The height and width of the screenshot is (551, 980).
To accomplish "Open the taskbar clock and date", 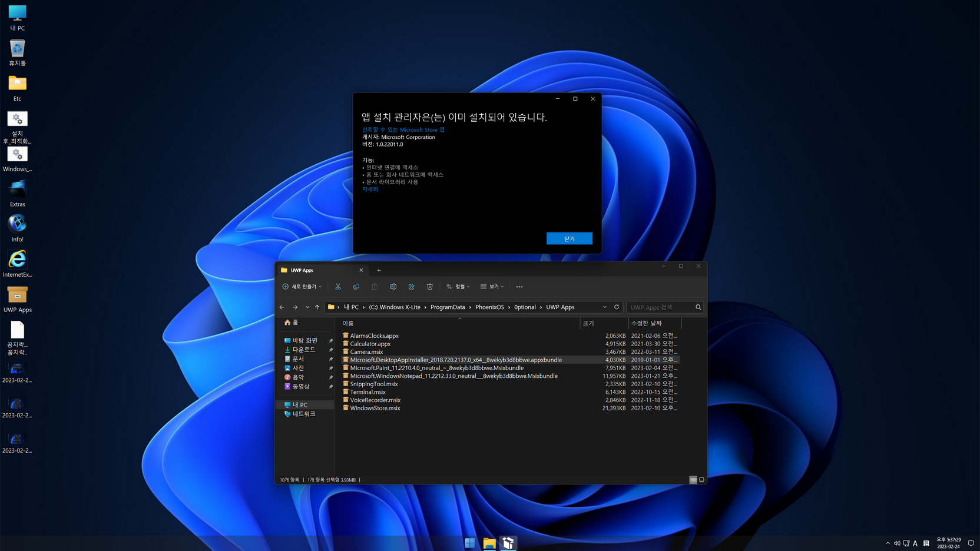I will pos(949,543).
